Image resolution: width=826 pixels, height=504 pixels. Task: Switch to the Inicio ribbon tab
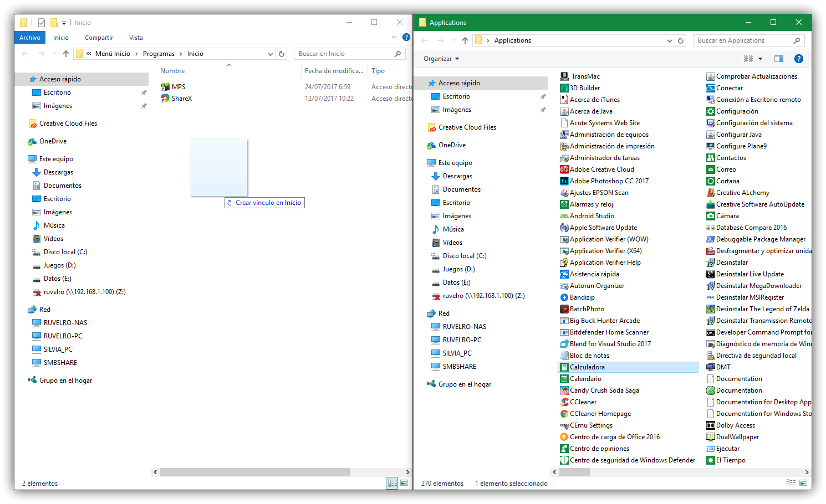61,38
